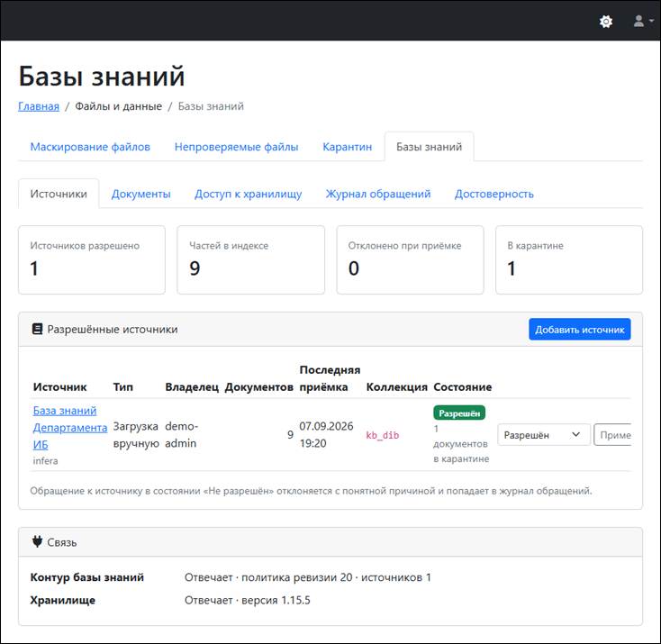Select the Базы знаний tab
Image resolution: width=661 pixels, height=644 pixels.
coord(429,147)
